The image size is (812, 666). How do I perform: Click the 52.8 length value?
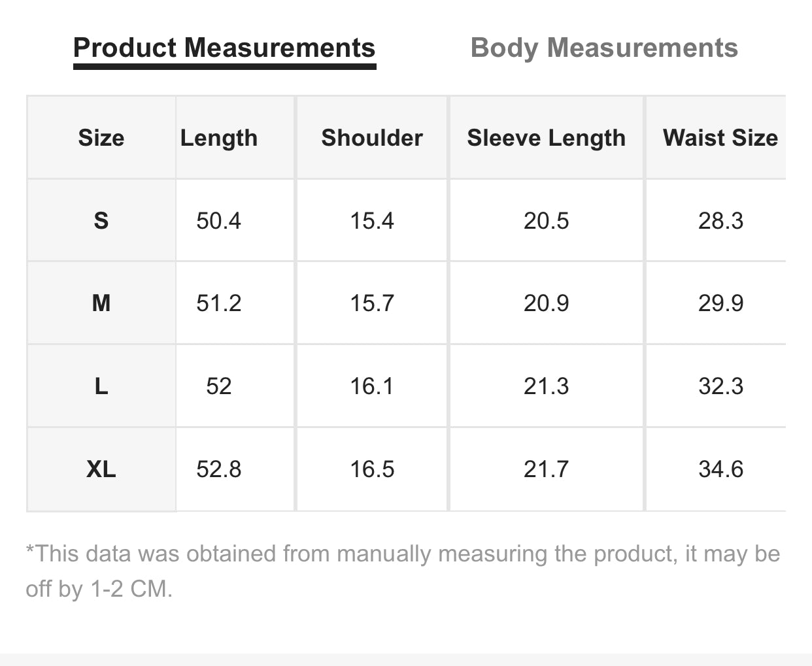click(x=218, y=469)
